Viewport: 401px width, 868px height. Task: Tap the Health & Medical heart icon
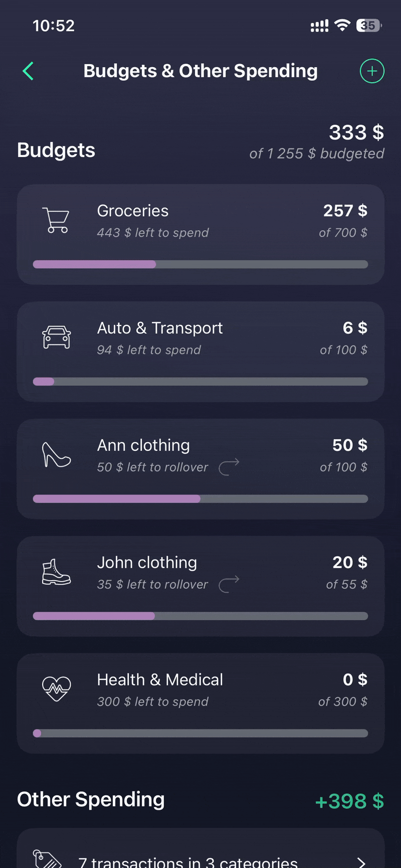pyautogui.click(x=56, y=689)
